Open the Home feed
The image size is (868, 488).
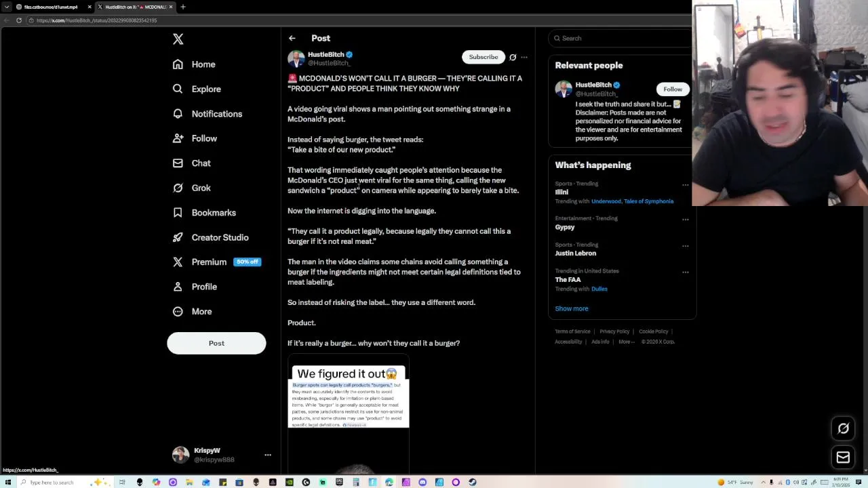click(x=194, y=64)
